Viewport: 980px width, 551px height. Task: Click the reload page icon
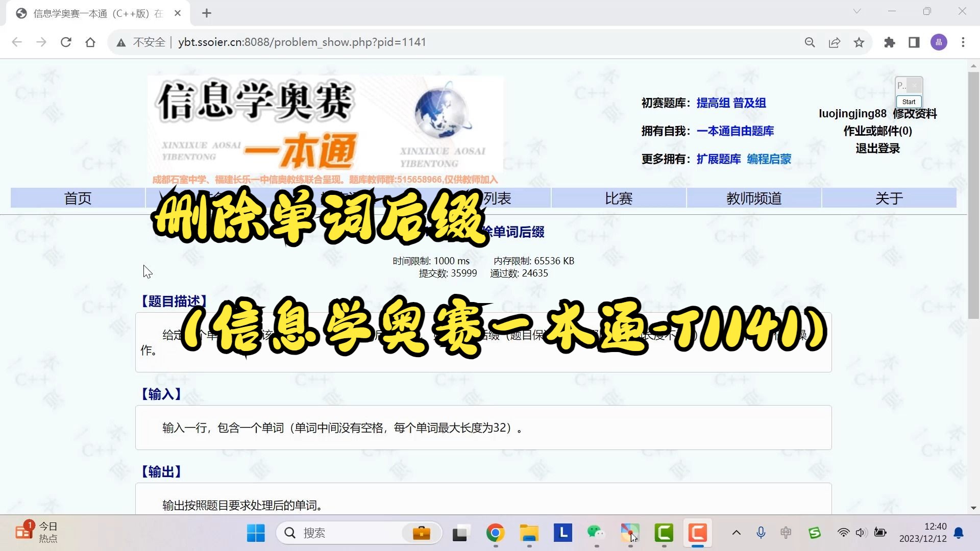(x=66, y=42)
